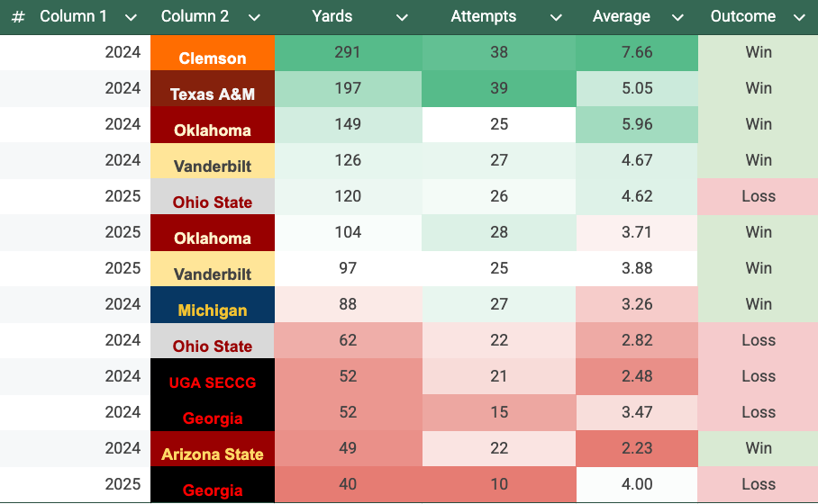818x504 pixels.
Task: Open the Outcome column dropdown arrow
Action: (798, 17)
